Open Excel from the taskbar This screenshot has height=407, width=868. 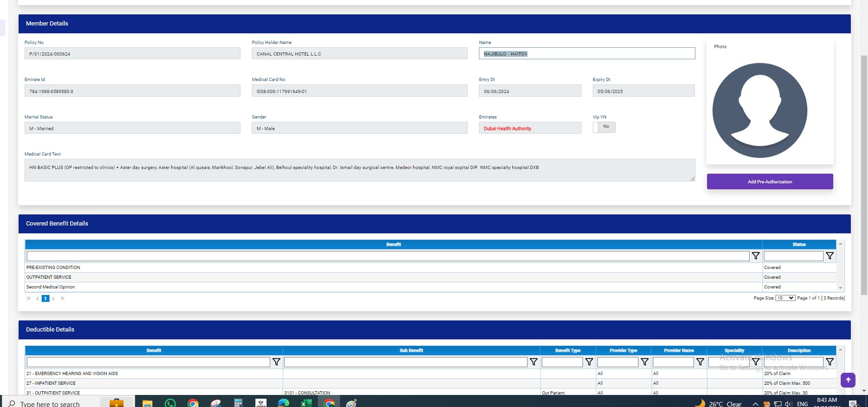(306, 403)
